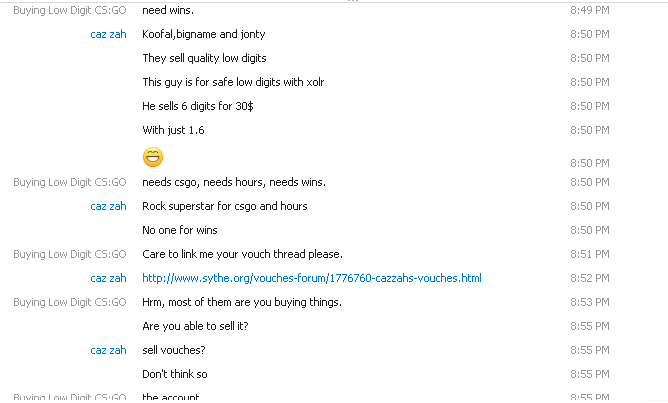Screen dimensions: 668x403
Task: Select 'needs csgo, needs hours, needs wins.' message
Action: point(234,182)
